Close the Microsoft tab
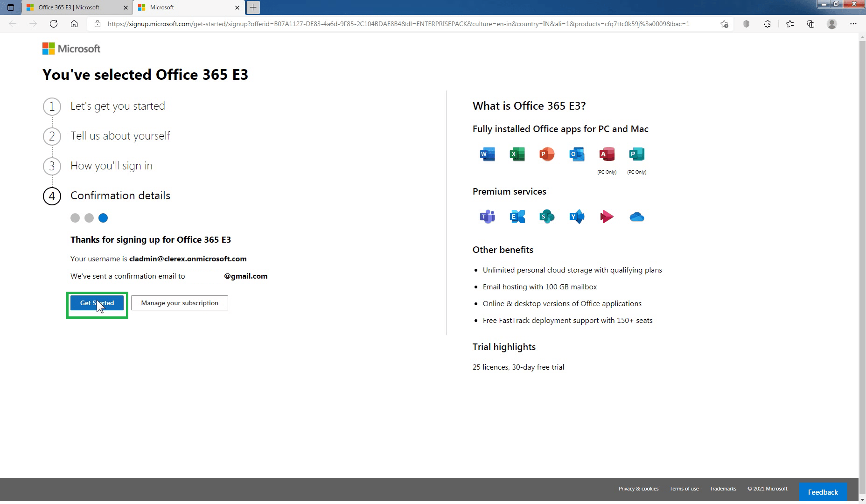 pos(237,7)
